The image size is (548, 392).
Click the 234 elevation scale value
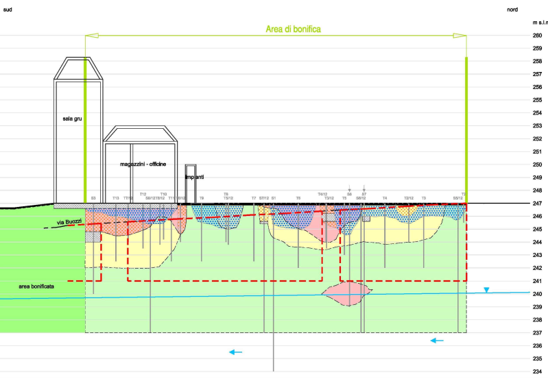tap(538, 371)
